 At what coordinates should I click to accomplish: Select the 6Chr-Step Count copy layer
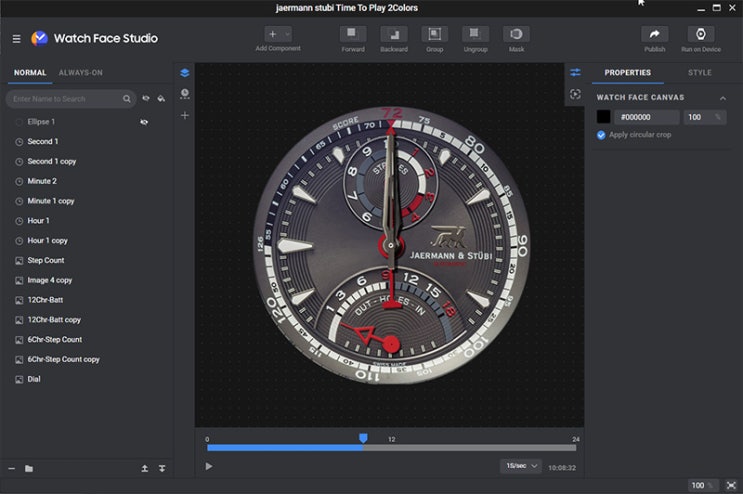[63, 359]
